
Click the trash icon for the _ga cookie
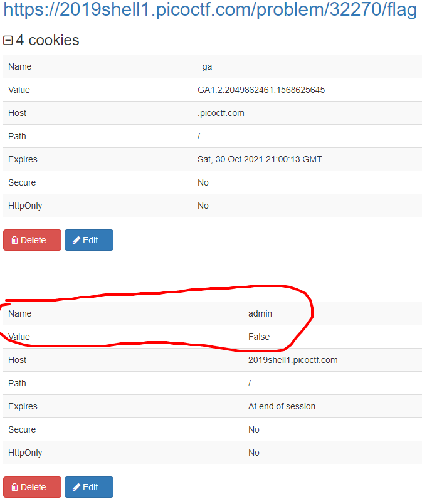click(x=15, y=240)
